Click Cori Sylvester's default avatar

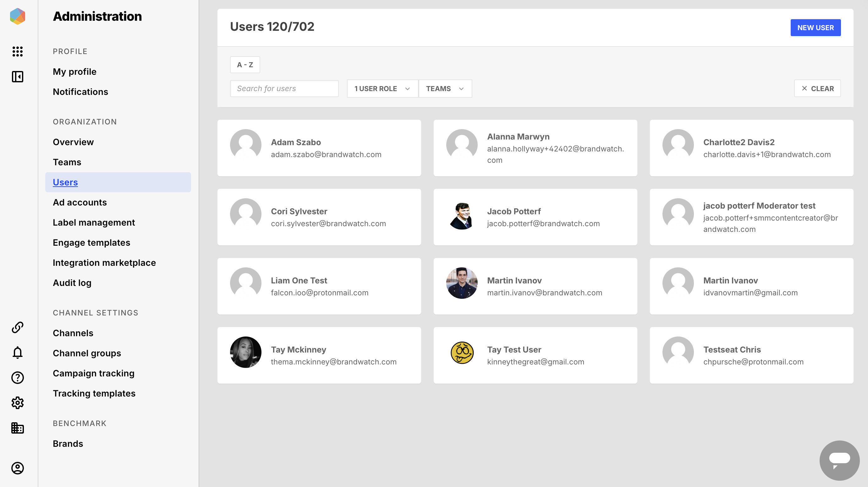(x=246, y=214)
